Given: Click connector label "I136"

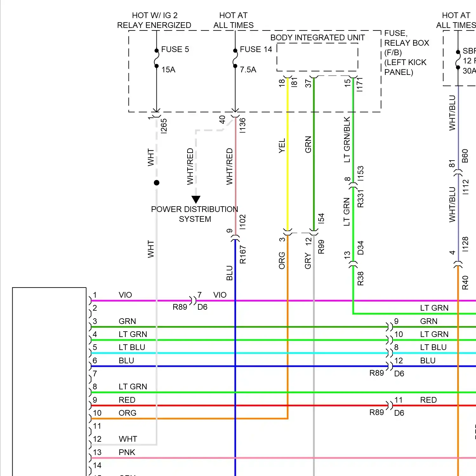Looking at the screenshot, I should tap(242, 125).
